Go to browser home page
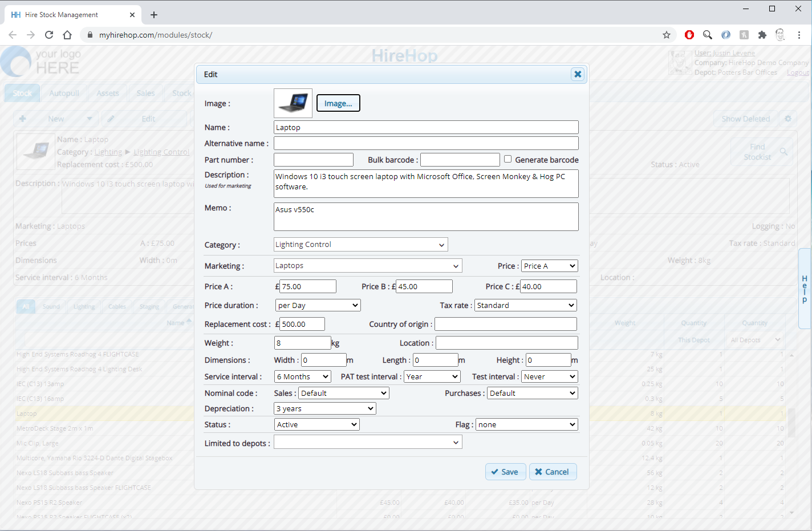This screenshot has width=812, height=531. coord(67,35)
